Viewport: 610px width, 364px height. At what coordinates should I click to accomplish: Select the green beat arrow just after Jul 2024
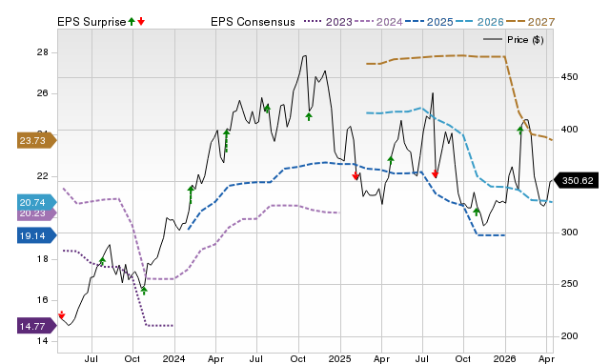coord(267,109)
